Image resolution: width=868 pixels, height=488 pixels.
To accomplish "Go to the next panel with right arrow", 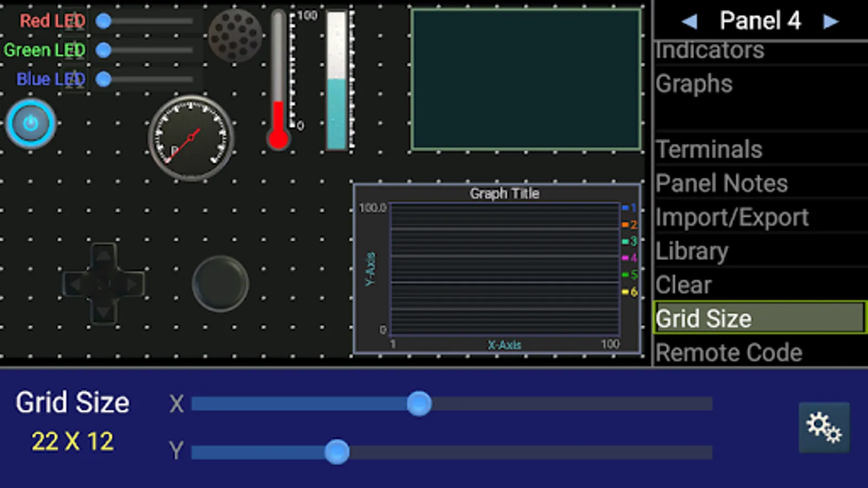I will pos(831,22).
